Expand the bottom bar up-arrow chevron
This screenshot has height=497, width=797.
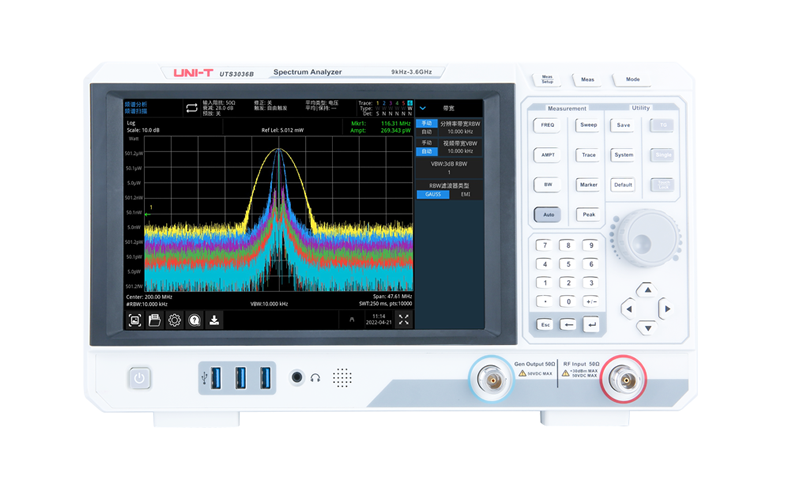point(351,320)
